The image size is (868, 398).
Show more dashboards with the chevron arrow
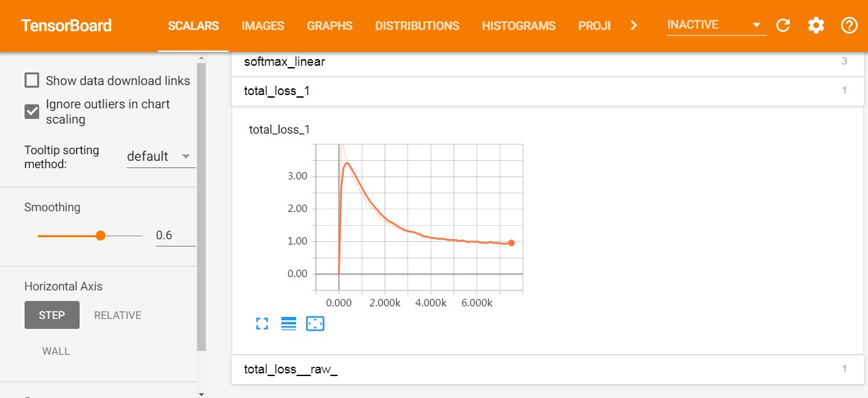click(634, 25)
